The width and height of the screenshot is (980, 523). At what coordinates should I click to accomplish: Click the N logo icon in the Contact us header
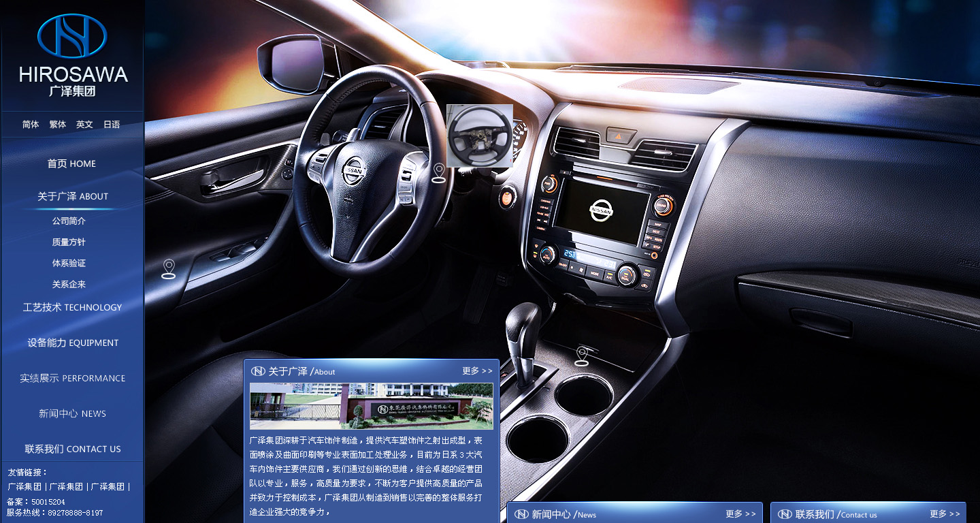(x=785, y=514)
